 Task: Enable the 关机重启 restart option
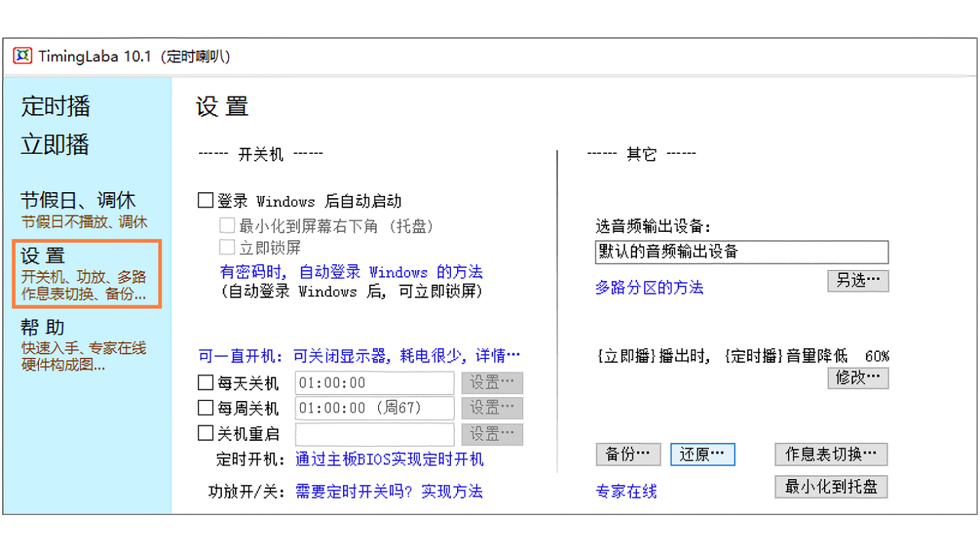click(x=205, y=434)
